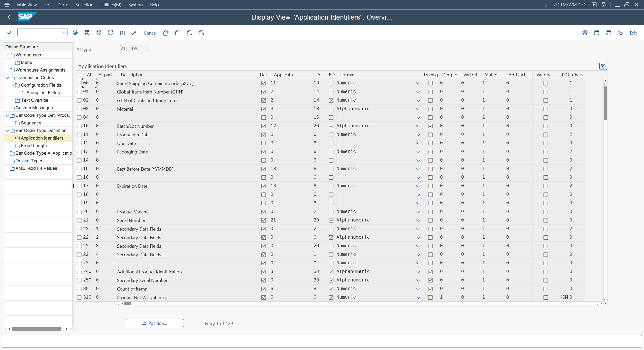
Task: Click the hamburger menu icon
Action: pos(7,5)
